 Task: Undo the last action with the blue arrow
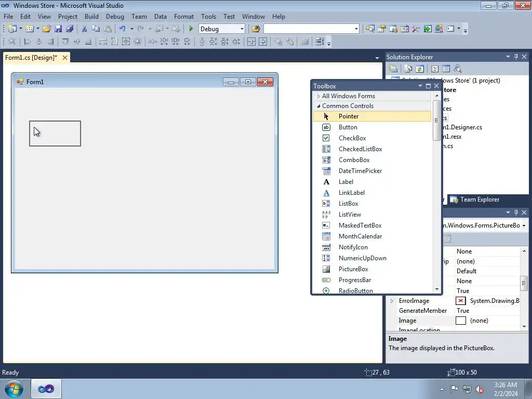122,29
